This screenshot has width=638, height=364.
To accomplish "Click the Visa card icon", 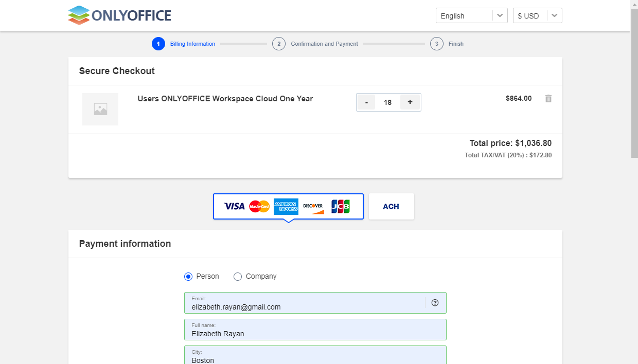I will coord(234,206).
